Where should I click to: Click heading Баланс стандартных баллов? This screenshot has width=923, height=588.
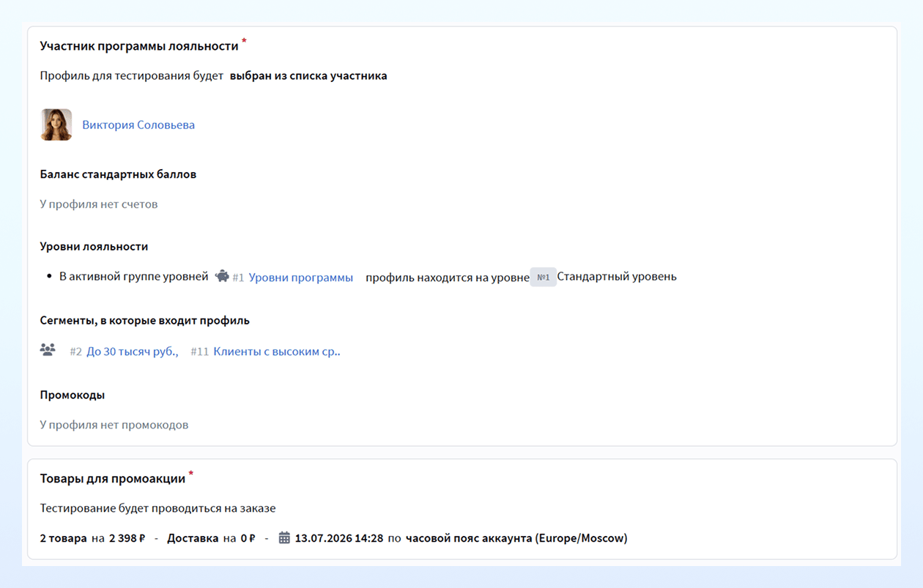pos(118,174)
